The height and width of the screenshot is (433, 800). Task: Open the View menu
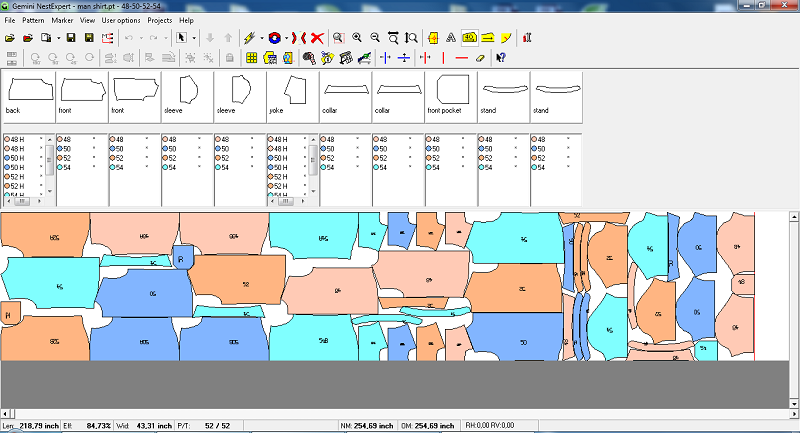(x=87, y=20)
